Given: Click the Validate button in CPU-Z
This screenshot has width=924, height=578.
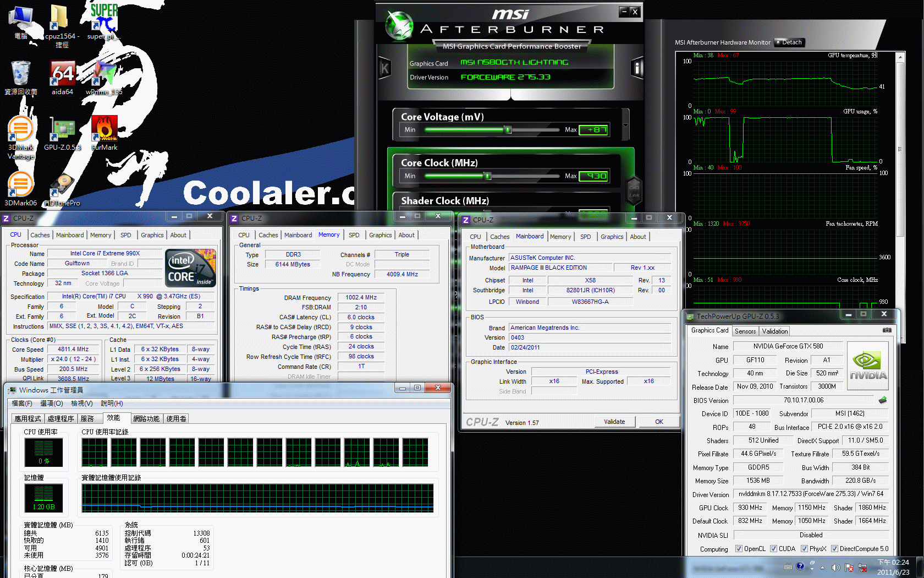Looking at the screenshot, I should [x=614, y=422].
